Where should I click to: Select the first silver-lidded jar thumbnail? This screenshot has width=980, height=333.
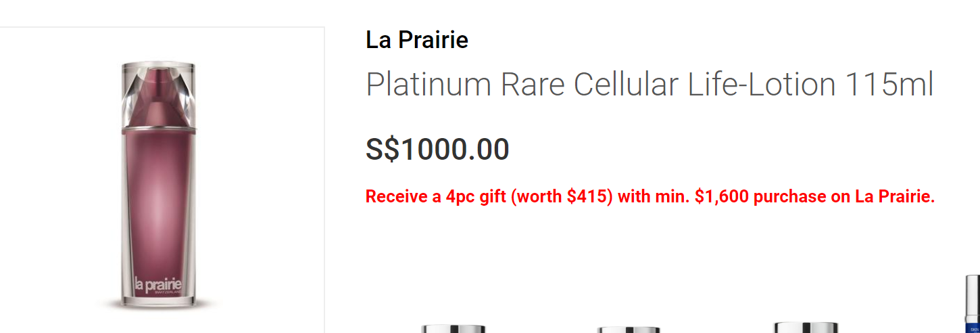454,328
